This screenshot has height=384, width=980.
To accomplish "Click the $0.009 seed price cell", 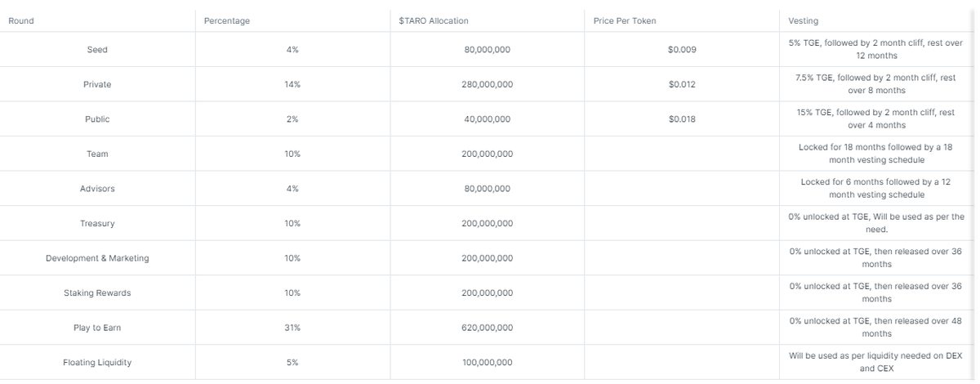I will 682,50.
